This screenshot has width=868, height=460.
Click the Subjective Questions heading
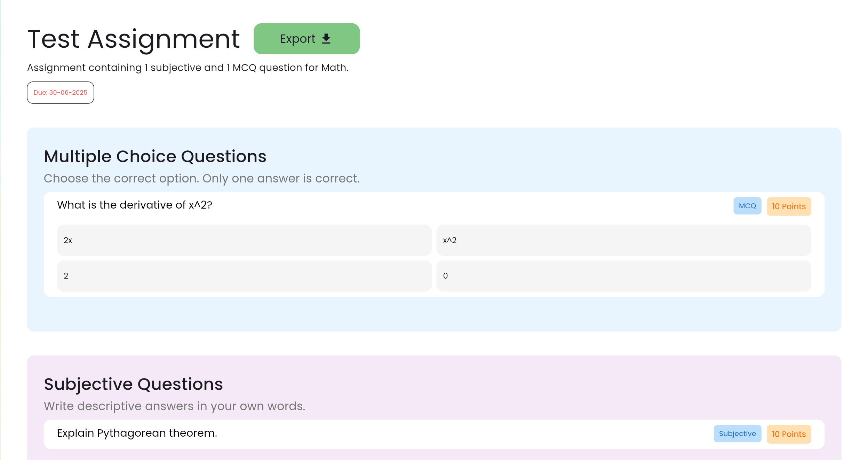pyautogui.click(x=133, y=384)
